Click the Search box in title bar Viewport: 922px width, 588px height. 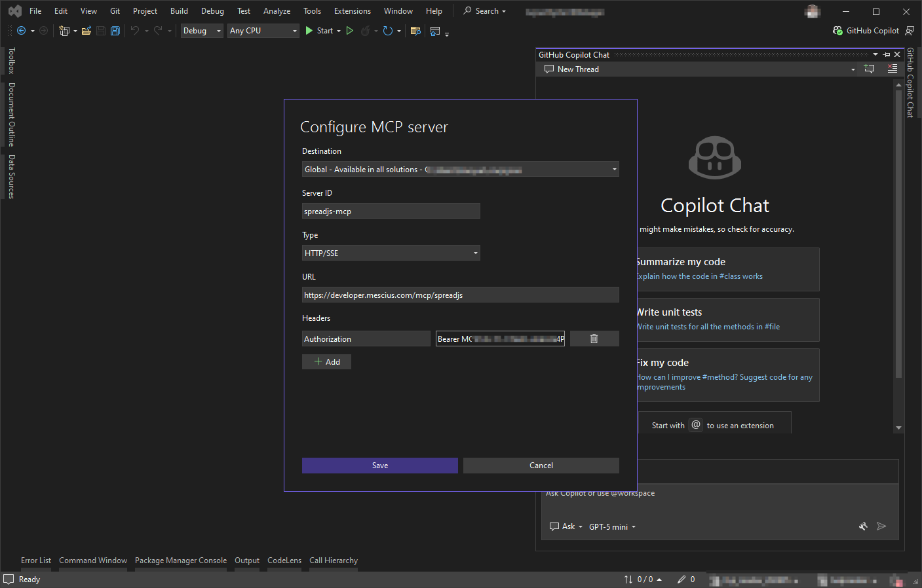[485, 11]
